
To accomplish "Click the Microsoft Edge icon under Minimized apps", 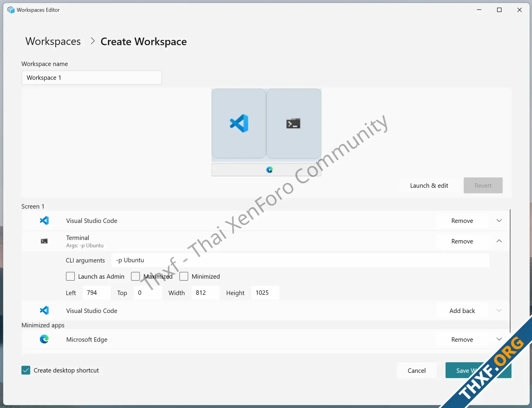I will 44,339.
